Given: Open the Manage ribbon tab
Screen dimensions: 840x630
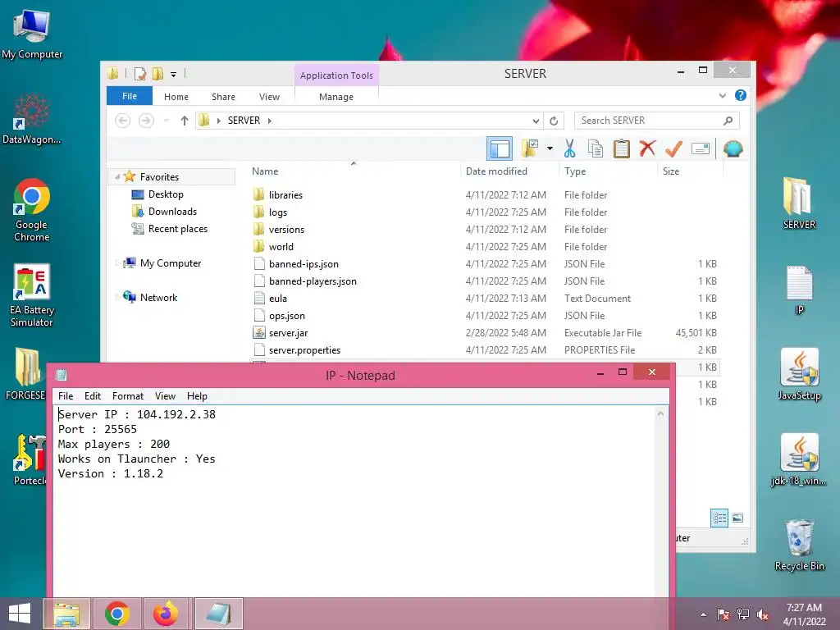Looking at the screenshot, I should [x=336, y=97].
